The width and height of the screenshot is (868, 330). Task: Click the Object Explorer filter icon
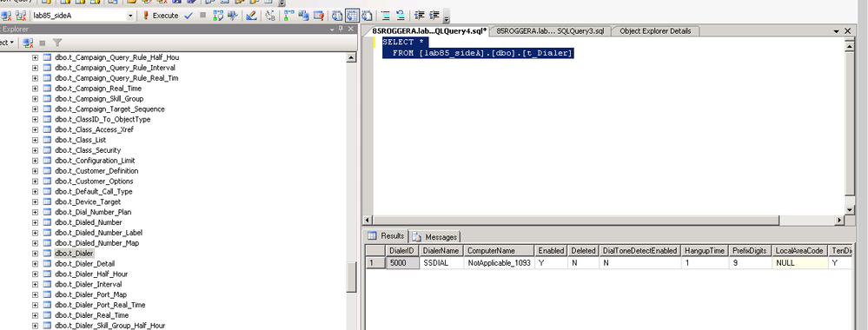(x=57, y=42)
